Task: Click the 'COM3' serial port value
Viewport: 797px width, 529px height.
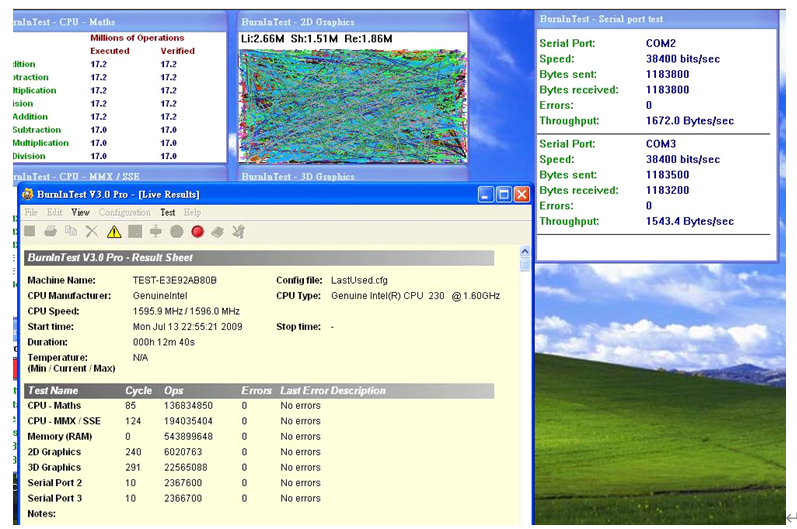Action: coord(661,144)
